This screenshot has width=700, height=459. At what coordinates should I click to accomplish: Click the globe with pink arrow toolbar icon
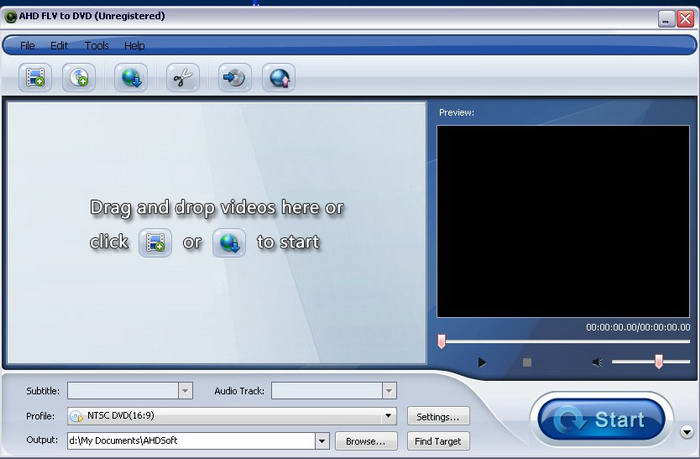point(279,78)
